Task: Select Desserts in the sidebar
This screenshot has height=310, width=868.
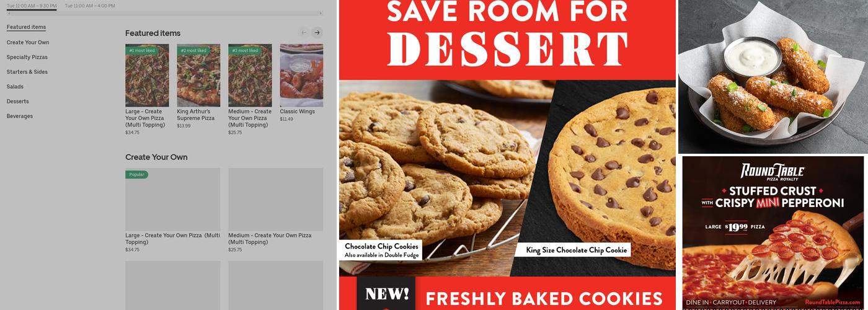Action: (18, 101)
